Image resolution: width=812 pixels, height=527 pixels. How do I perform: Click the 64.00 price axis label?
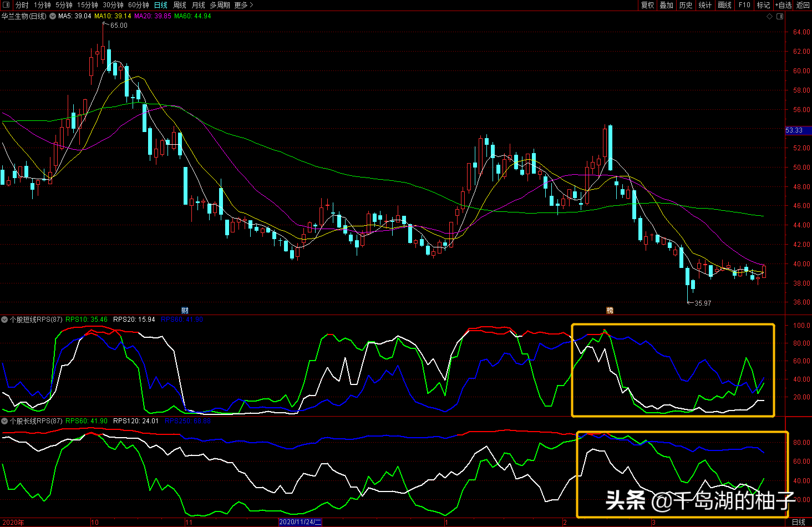tap(801, 32)
